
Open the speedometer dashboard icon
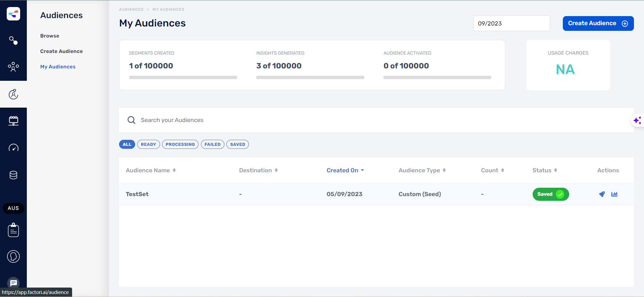pyautogui.click(x=13, y=148)
